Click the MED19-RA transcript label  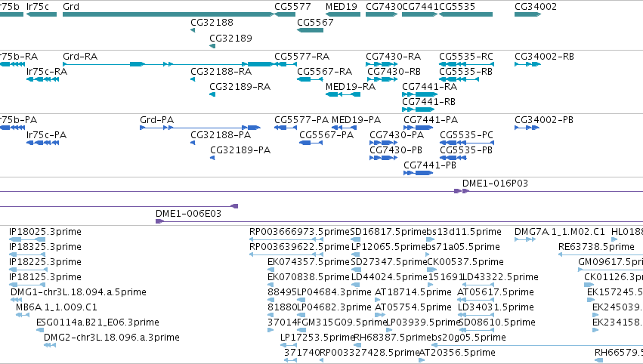351,87
